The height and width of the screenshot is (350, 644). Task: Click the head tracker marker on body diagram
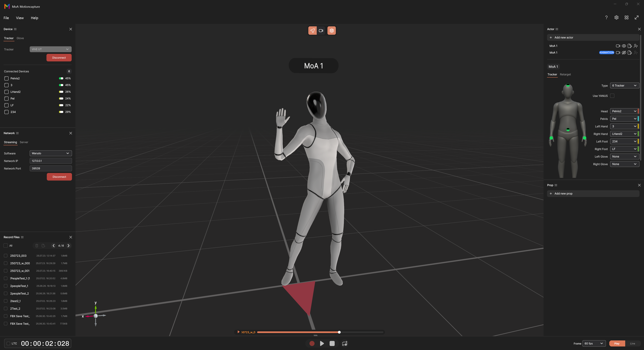click(568, 85)
